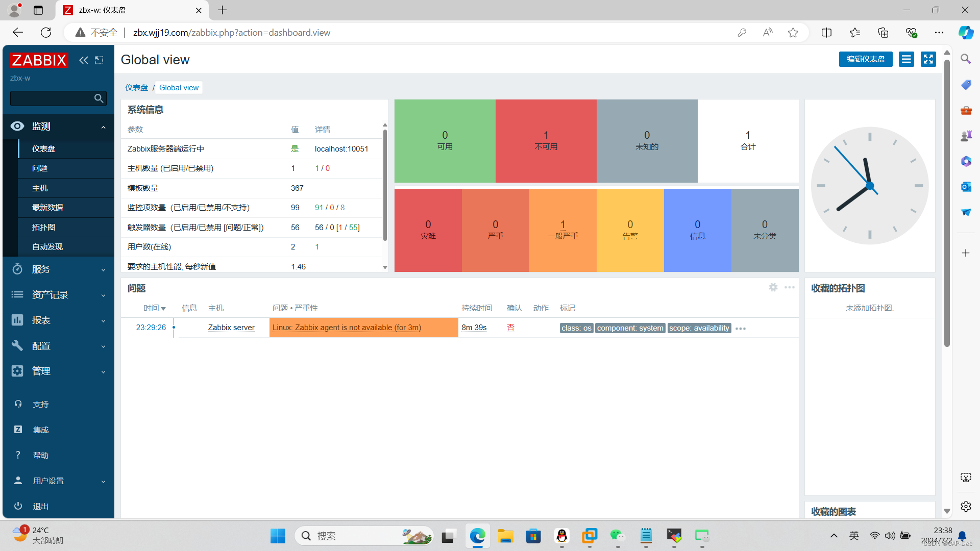This screenshot has height=551, width=980.
Task: Open three-dots menu of Problems widget
Action: pos(789,287)
